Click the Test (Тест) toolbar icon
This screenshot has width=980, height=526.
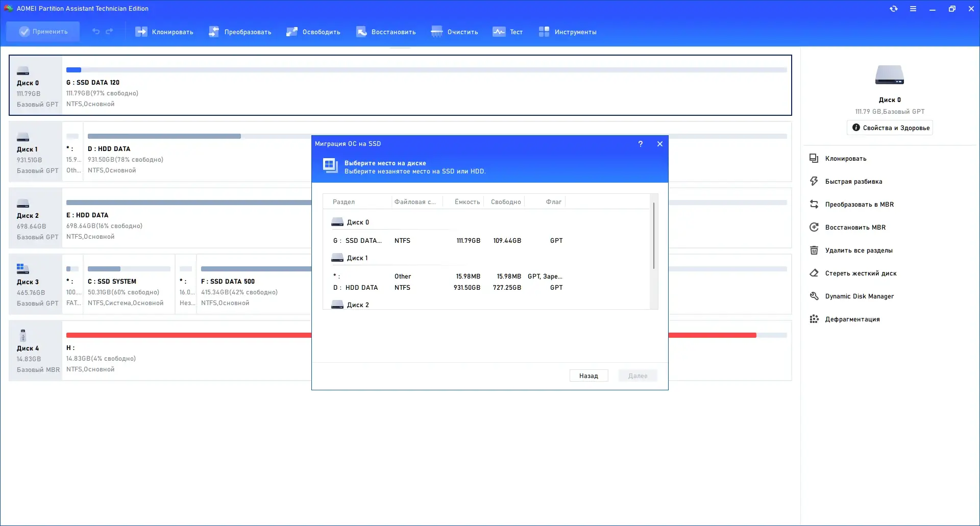click(x=499, y=32)
